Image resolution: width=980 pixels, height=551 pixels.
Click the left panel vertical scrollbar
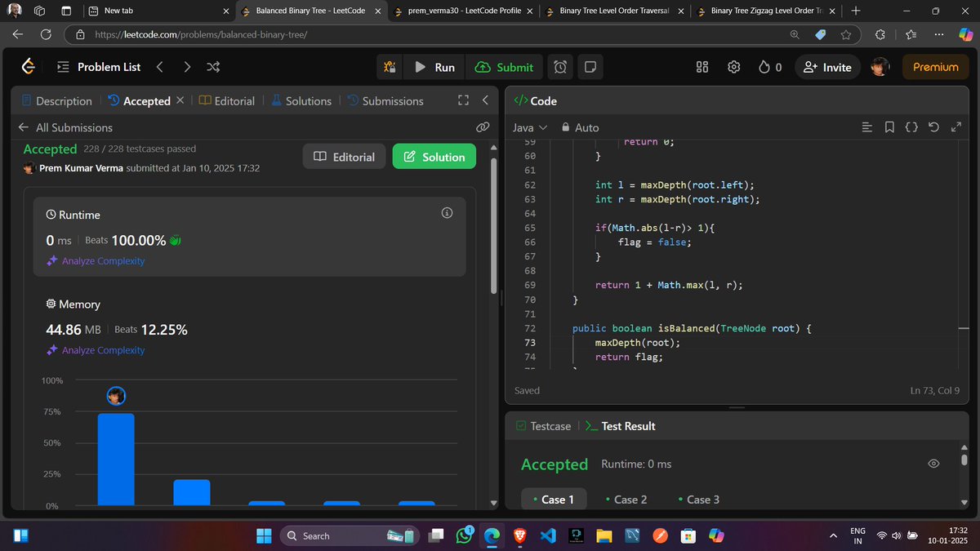click(x=493, y=225)
